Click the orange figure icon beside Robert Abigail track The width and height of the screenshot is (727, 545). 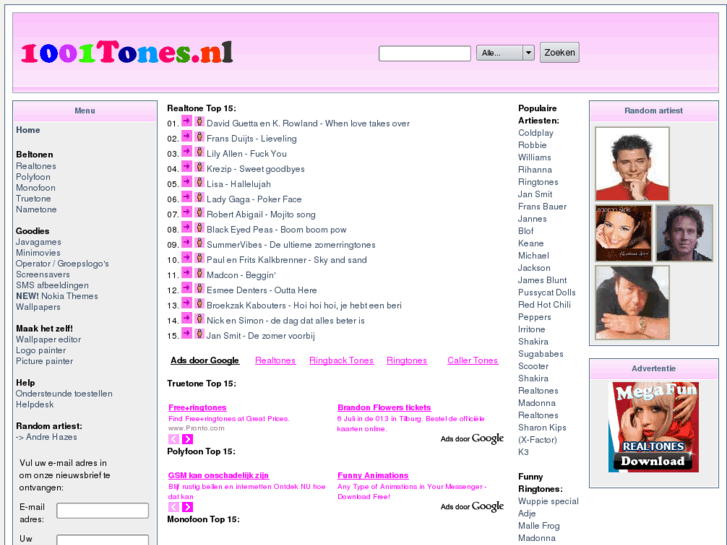(199, 212)
